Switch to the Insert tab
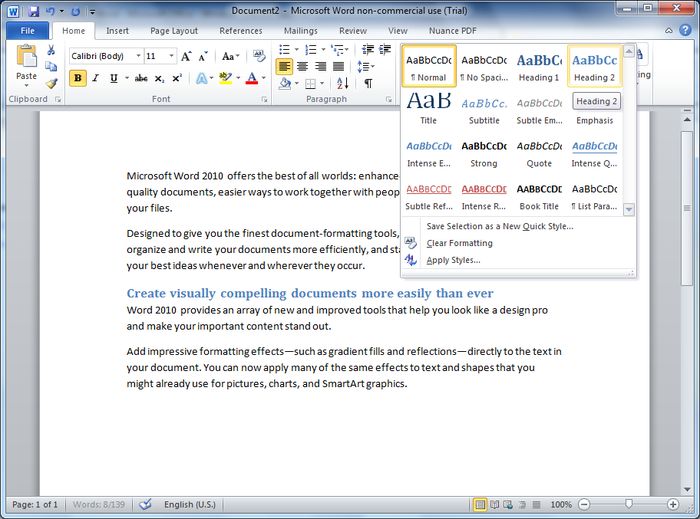The width and height of the screenshot is (700, 519). (x=117, y=31)
